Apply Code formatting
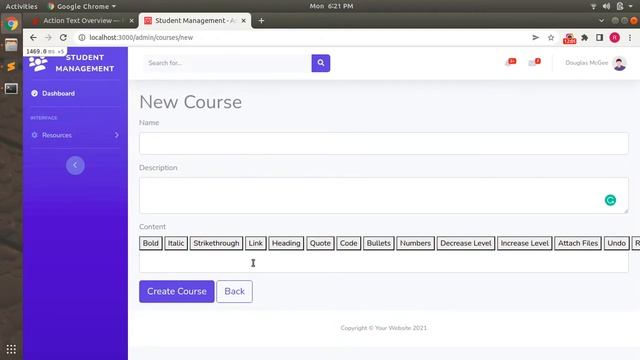 coord(349,243)
